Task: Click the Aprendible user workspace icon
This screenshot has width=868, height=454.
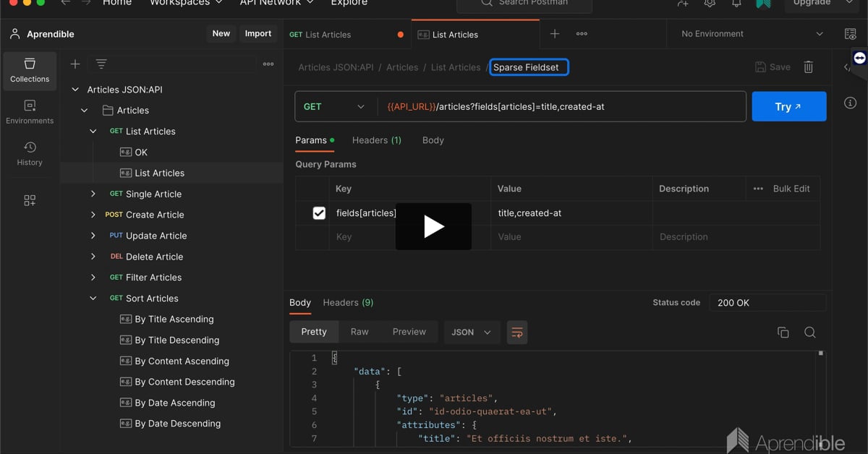Action: click(15, 34)
